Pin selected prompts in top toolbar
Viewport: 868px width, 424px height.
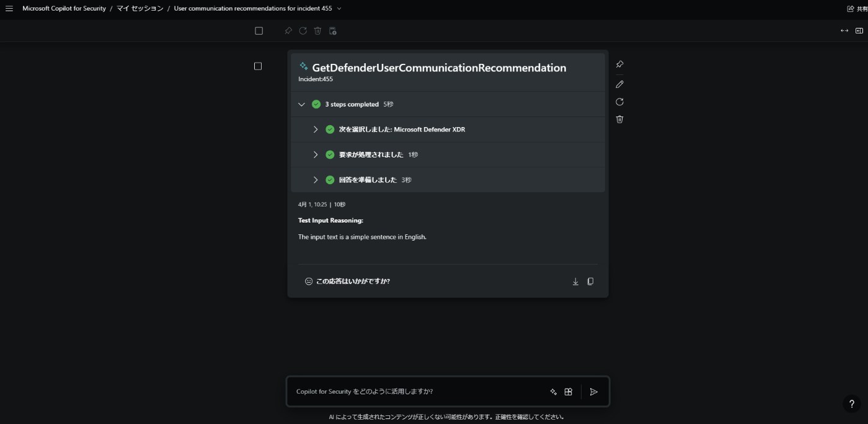click(x=288, y=31)
